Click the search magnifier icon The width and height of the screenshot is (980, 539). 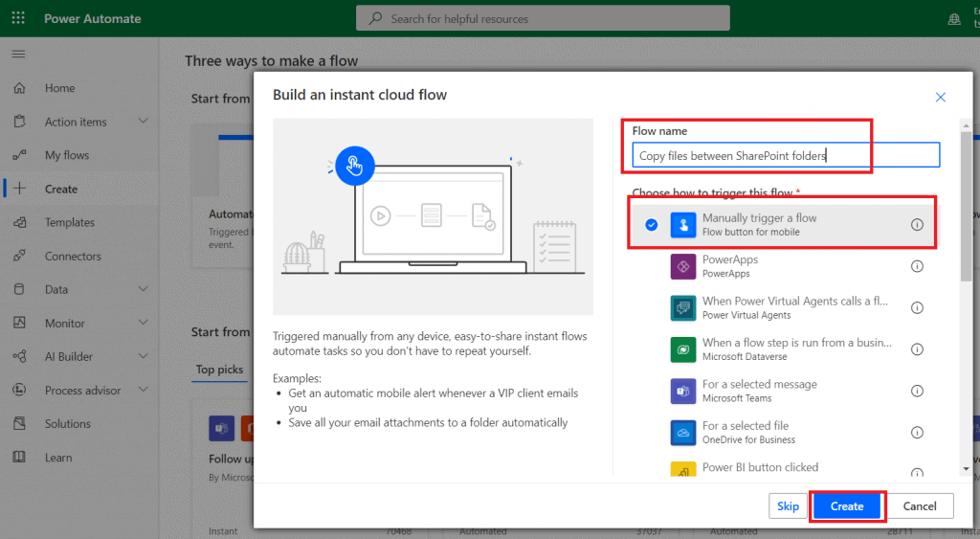click(x=375, y=18)
